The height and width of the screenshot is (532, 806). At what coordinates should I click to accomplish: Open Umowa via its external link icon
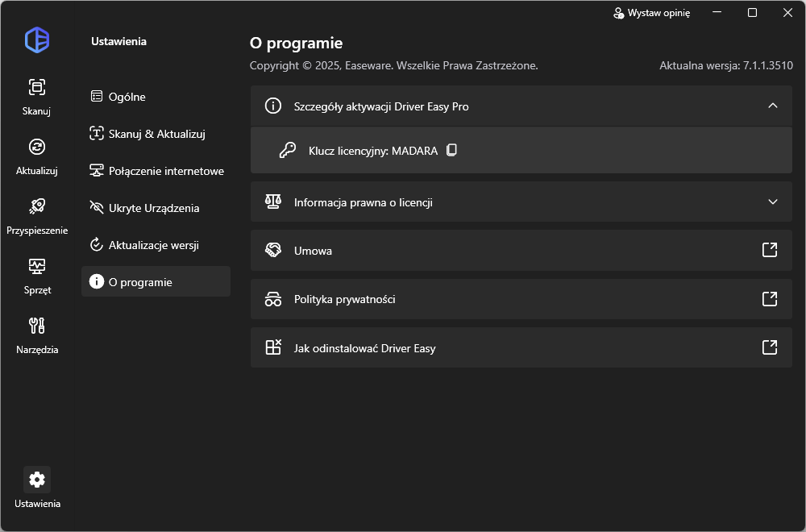coord(770,250)
